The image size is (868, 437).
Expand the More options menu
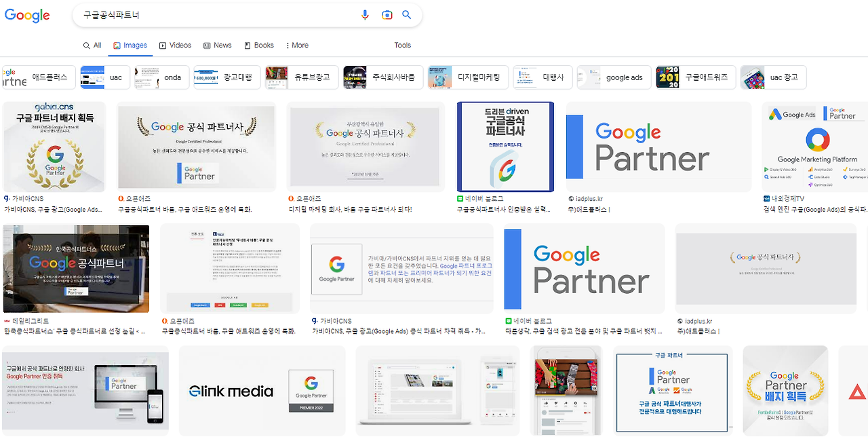pyautogui.click(x=295, y=45)
